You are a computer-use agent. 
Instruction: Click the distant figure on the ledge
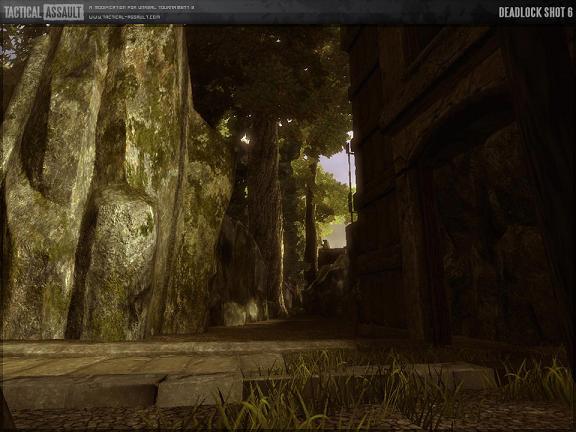tap(325, 244)
